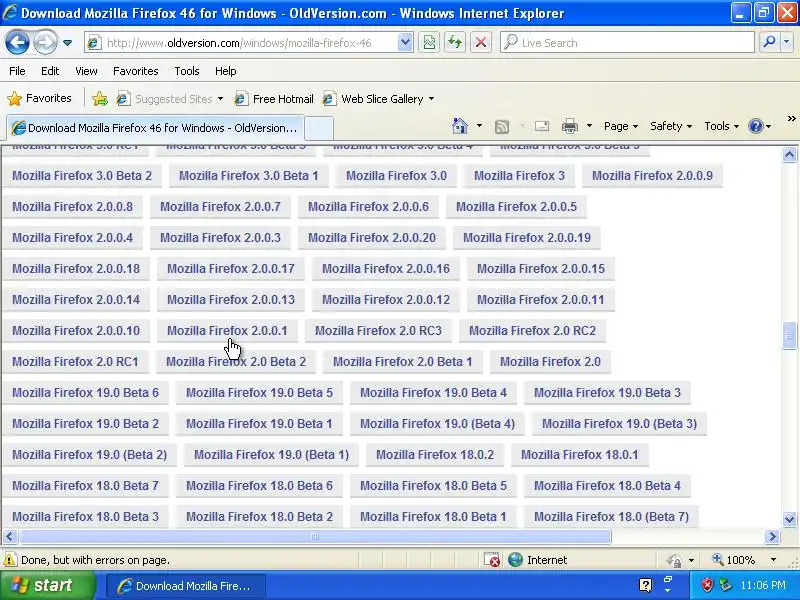Click the help question mark tray icon
Viewport: 800px width, 600px height.
(x=645, y=585)
